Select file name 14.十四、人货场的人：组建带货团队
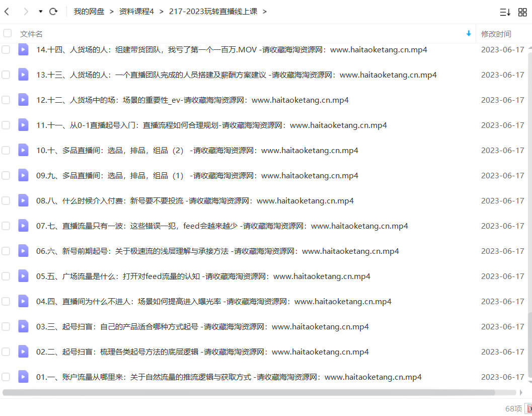 232,49
